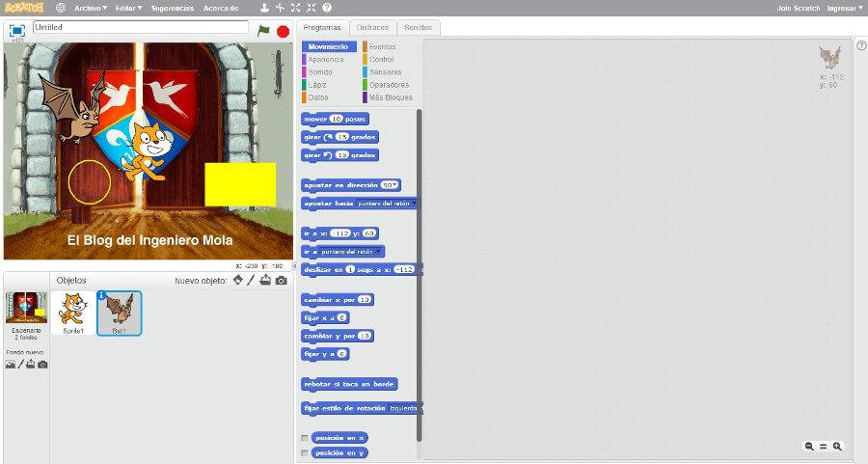Select the Sprite1 cat thumbnail
This screenshot has width=868, height=464.
point(73,314)
